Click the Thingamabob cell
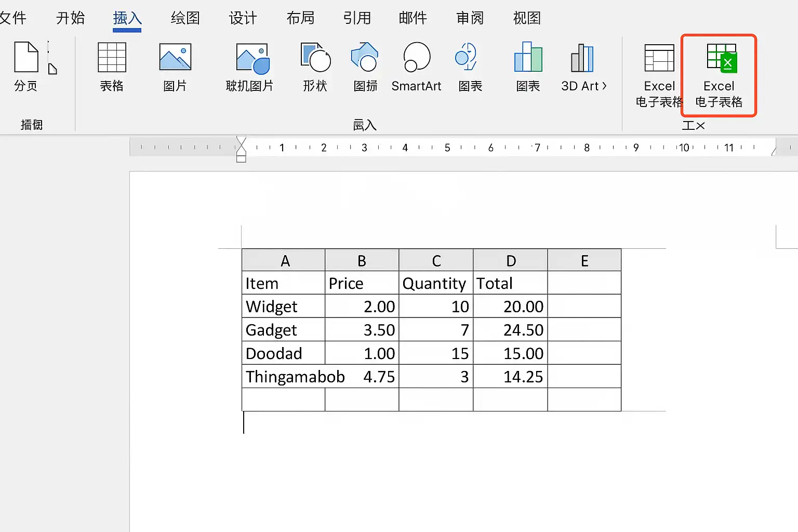Screen dimensions: 798x532 click(x=284, y=376)
